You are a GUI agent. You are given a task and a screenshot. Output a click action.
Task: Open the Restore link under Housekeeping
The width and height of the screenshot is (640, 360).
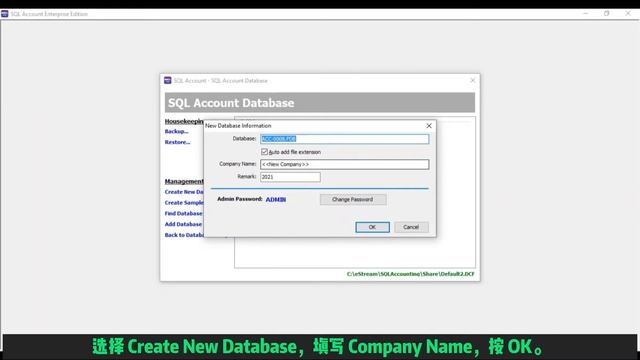tap(177, 142)
